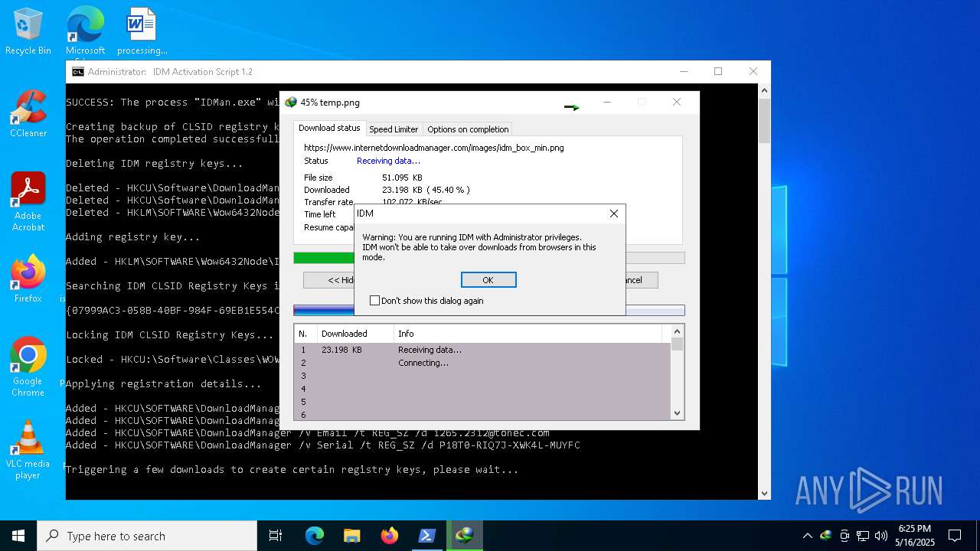The height and width of the screenshot is (551, 980).
Task: Open File Explorer from the taskbar
Action: (352, 536)
